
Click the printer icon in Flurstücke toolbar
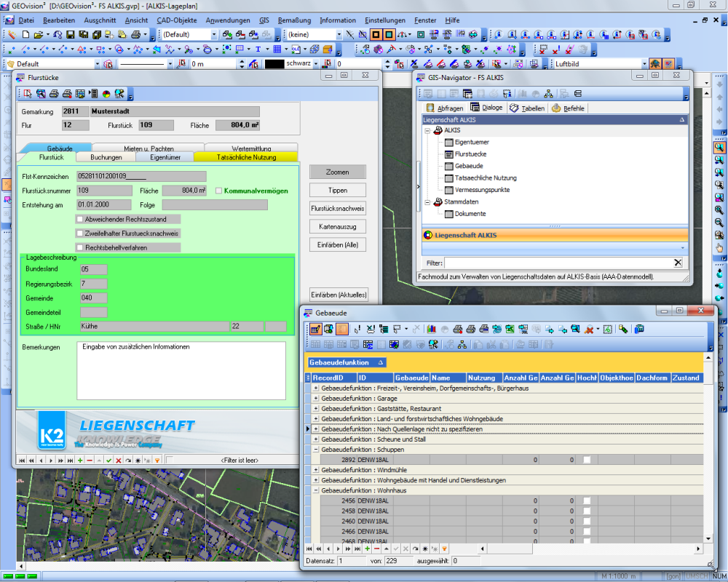click(55, 94)
